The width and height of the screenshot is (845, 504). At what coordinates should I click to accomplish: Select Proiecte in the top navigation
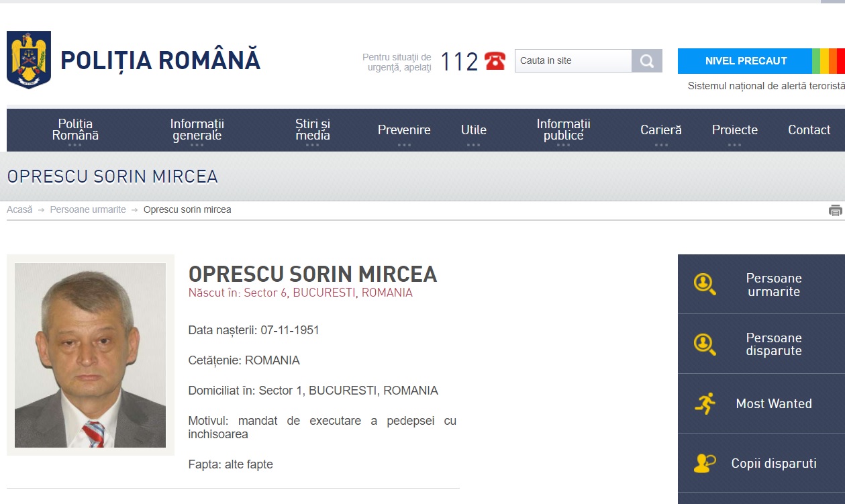point(734,130)
